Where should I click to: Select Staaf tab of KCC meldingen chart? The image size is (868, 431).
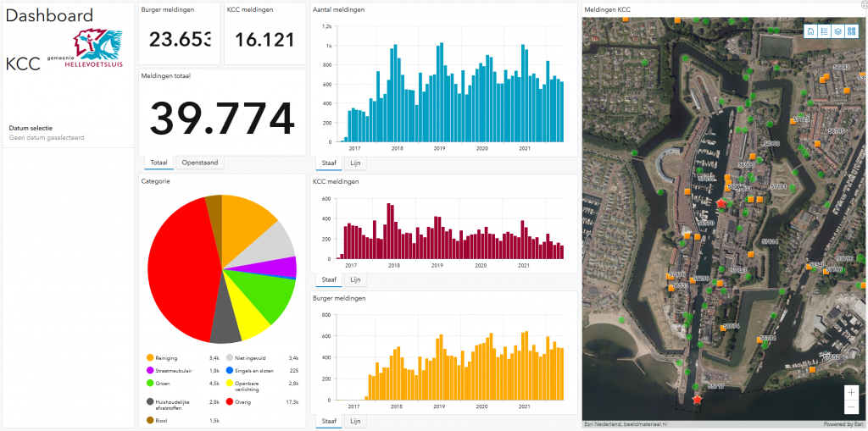pyautogui.click(x=330, y=280)
